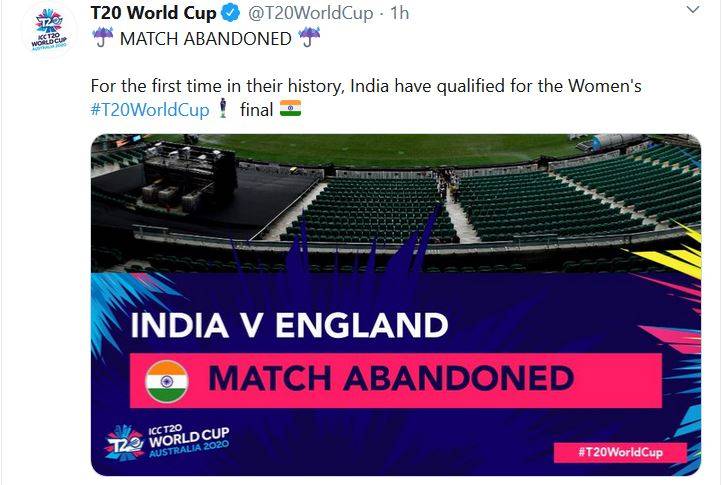Click the umbrella emoji after MATCH ABANDONED

(x=310, y=39)
